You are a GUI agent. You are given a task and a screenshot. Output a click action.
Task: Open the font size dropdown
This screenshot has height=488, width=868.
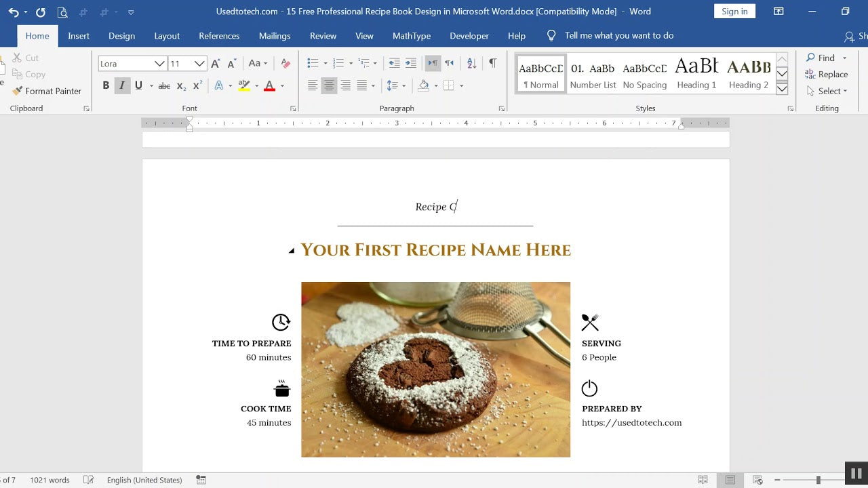tap(199, 64)
